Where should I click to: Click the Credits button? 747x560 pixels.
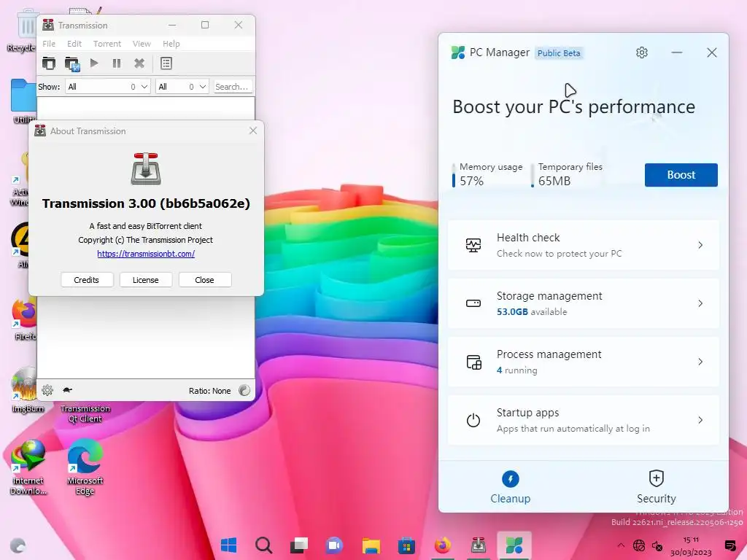click(87, 280)
